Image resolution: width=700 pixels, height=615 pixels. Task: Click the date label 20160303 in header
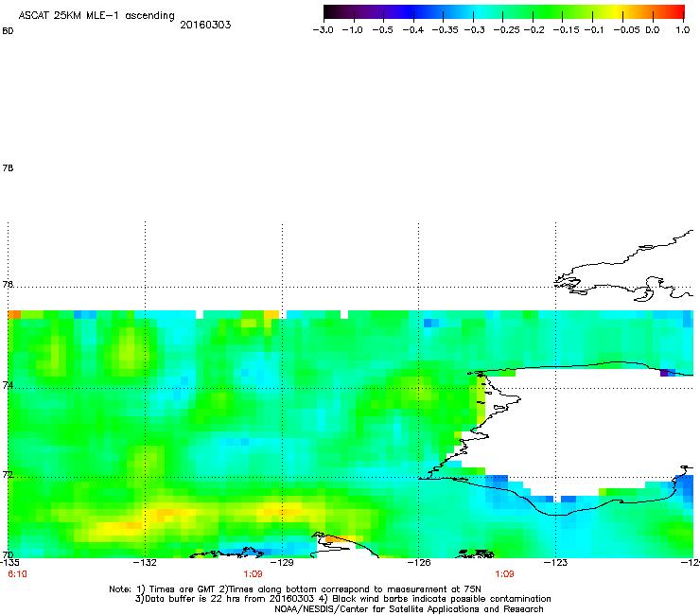click(x=205, y=25)
